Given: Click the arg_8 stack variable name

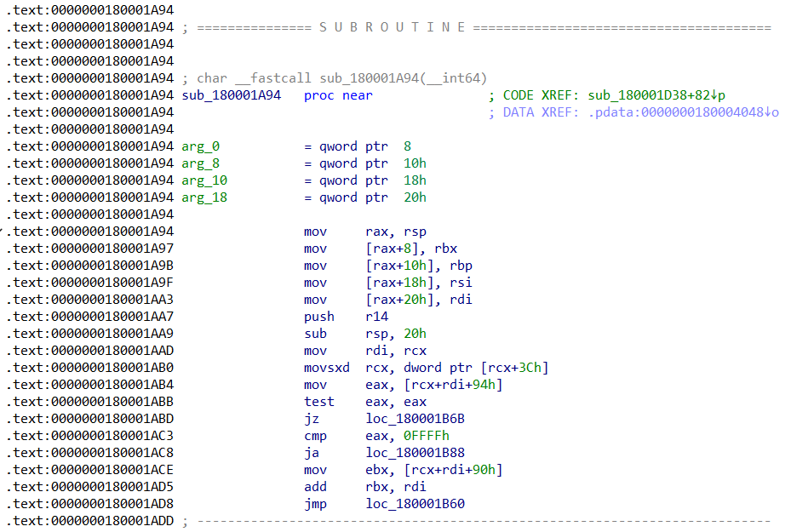Looking at the screenshot, I should pyautogui.click(x=201, y=163).
